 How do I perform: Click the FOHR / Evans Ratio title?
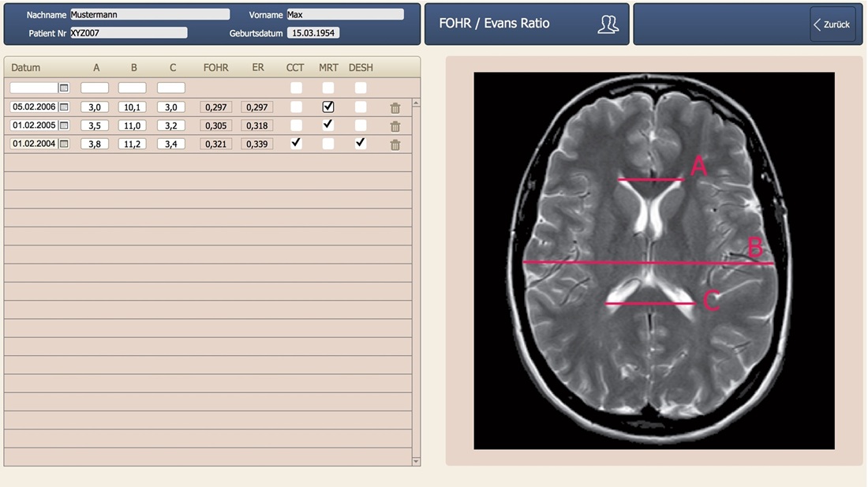[x=494, y=23]
